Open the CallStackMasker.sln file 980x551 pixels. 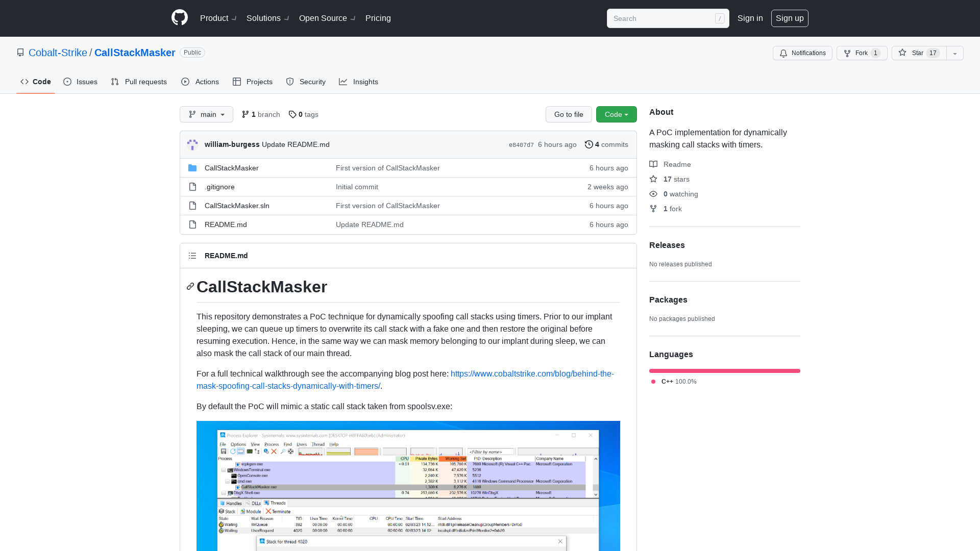point(237,206)
